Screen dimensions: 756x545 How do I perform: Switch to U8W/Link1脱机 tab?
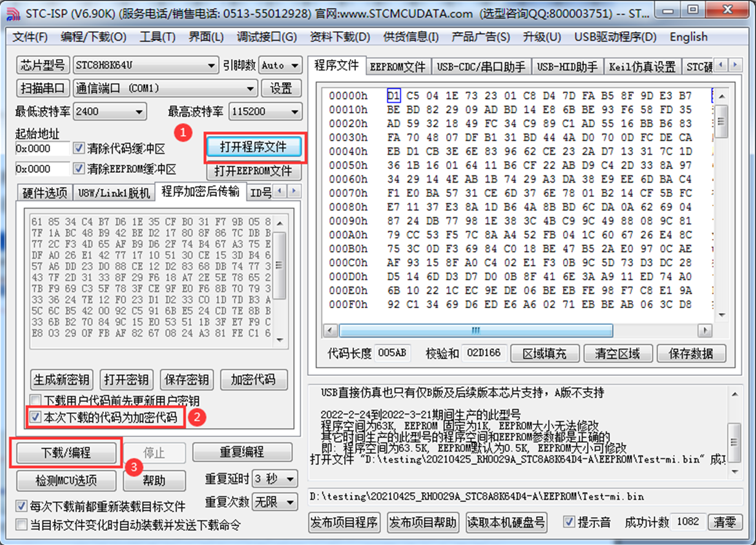click(114, 193)
